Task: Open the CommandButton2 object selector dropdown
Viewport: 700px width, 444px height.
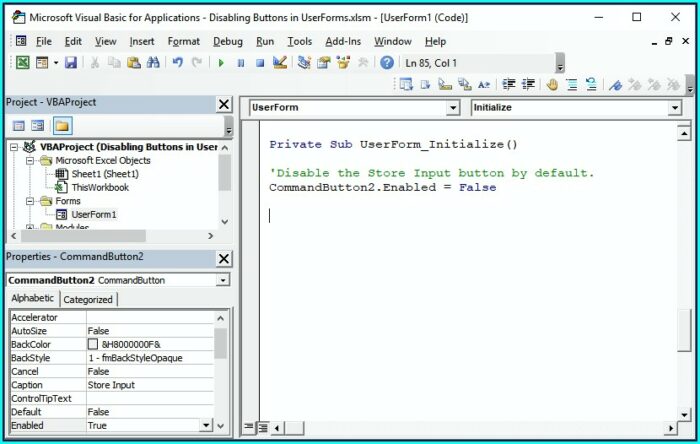Action: coord(222,280)
